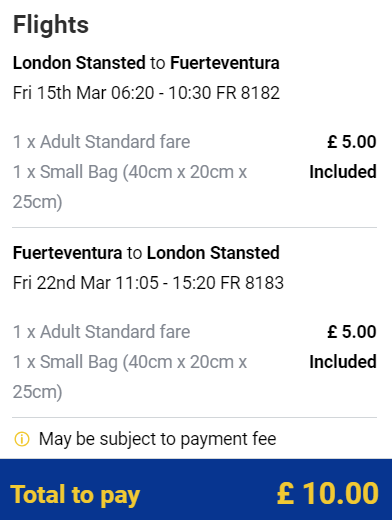Click May be subject to payment fee text
The width and height of the screenshot is (392, 520).
157,439
